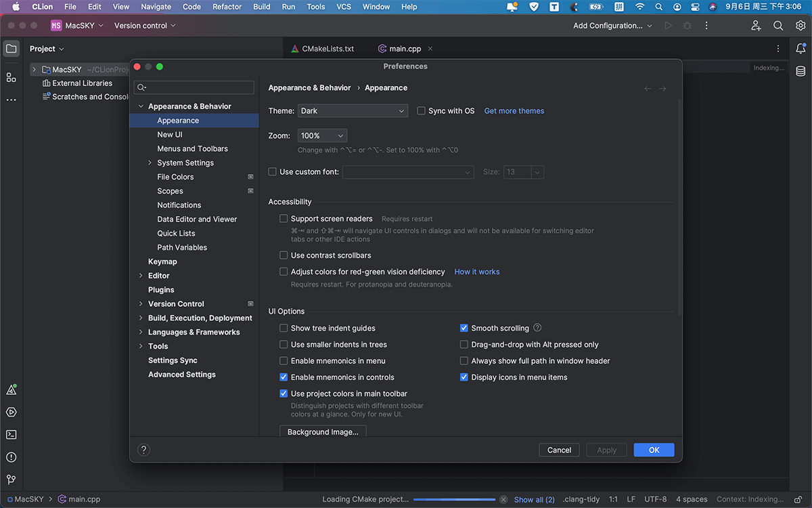
Task: Open the Structure tool window icon
Action: [11, 77]
